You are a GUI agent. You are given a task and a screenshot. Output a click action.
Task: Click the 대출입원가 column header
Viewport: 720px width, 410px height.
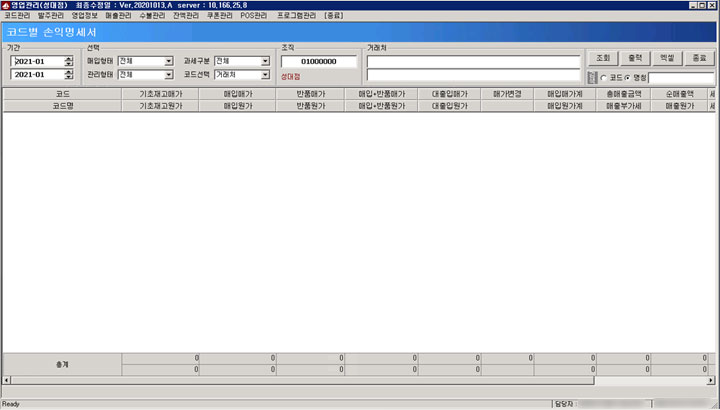(450, 106)
